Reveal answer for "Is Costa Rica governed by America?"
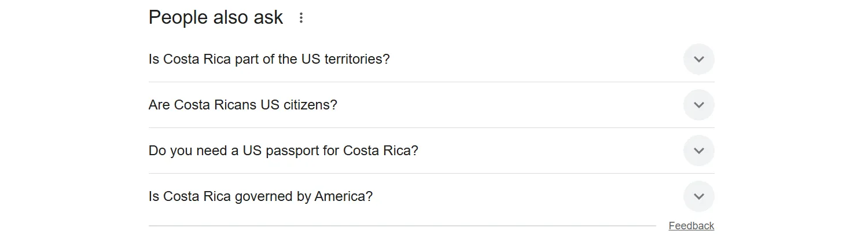Image resolution: width=868 pixels, height=249 pixels. pos(260,196)
